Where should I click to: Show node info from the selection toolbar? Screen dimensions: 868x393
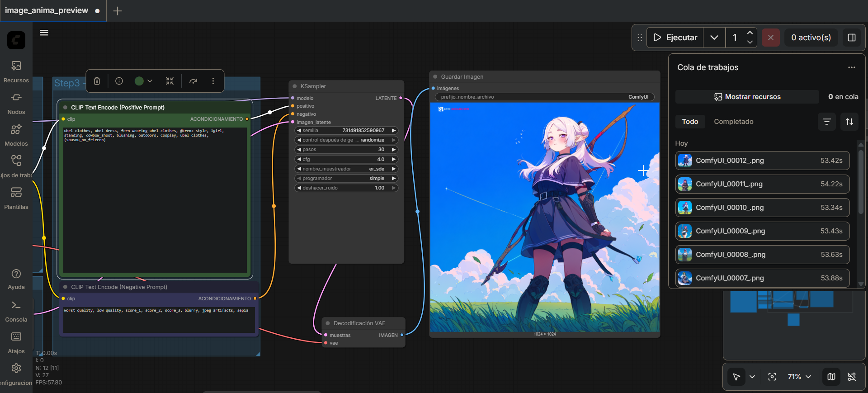(119, 81)
